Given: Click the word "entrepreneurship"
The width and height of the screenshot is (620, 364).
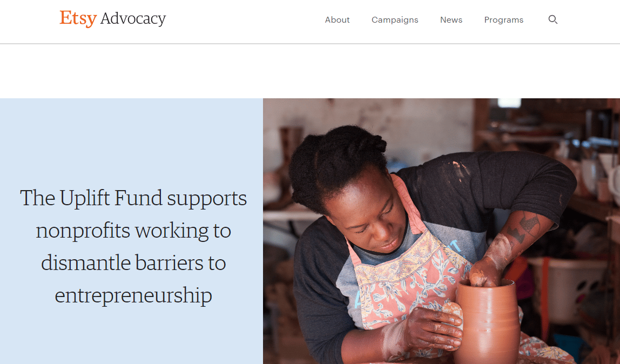Looking at the screenshot, I should [133, 295].
